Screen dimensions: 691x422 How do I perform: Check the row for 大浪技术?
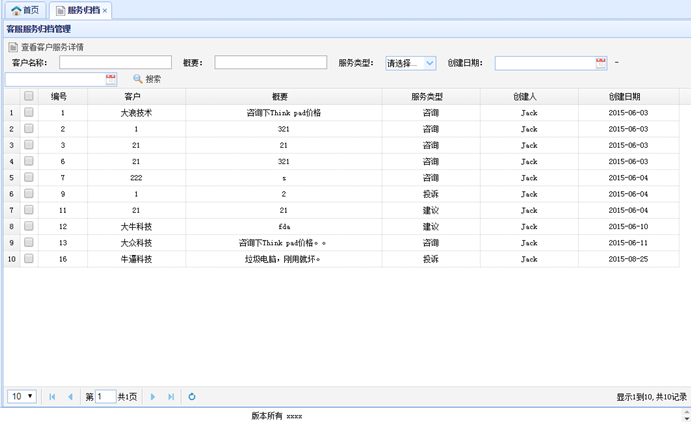point(29,112)
